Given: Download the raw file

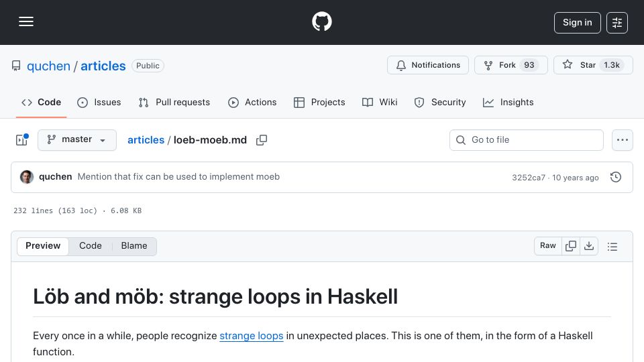Looking at the screenshot, I should pos(589,245).
